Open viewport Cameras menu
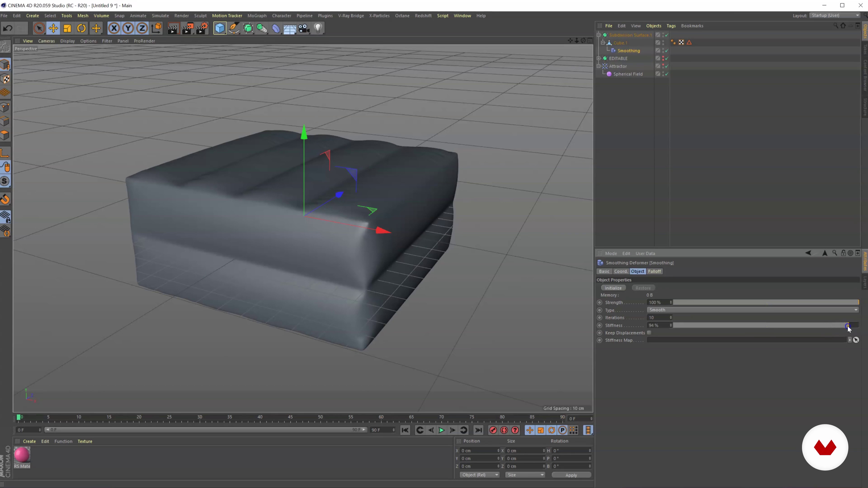Viewport: 868px width, 488px height. pos(47,41)
